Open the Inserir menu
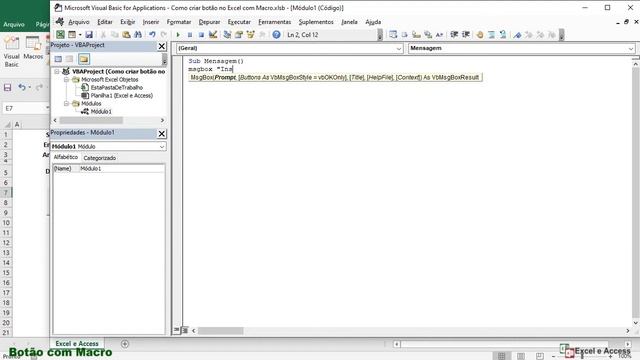This screenshot has height=360, width=640. [x=151, y=22]
